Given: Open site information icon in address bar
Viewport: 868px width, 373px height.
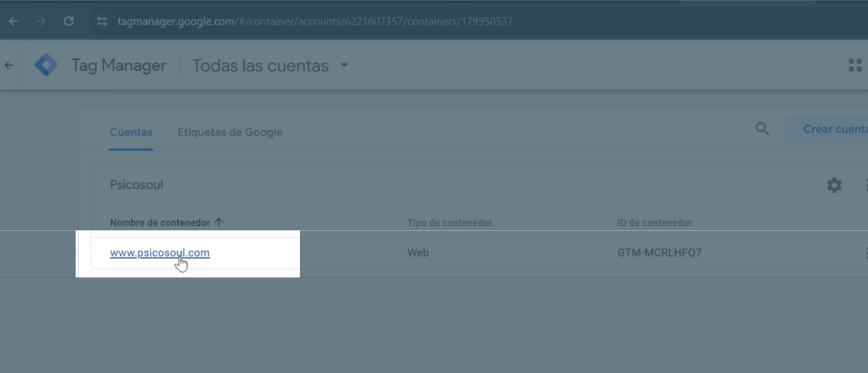Looking at the screenshot, I should [102, 21].
